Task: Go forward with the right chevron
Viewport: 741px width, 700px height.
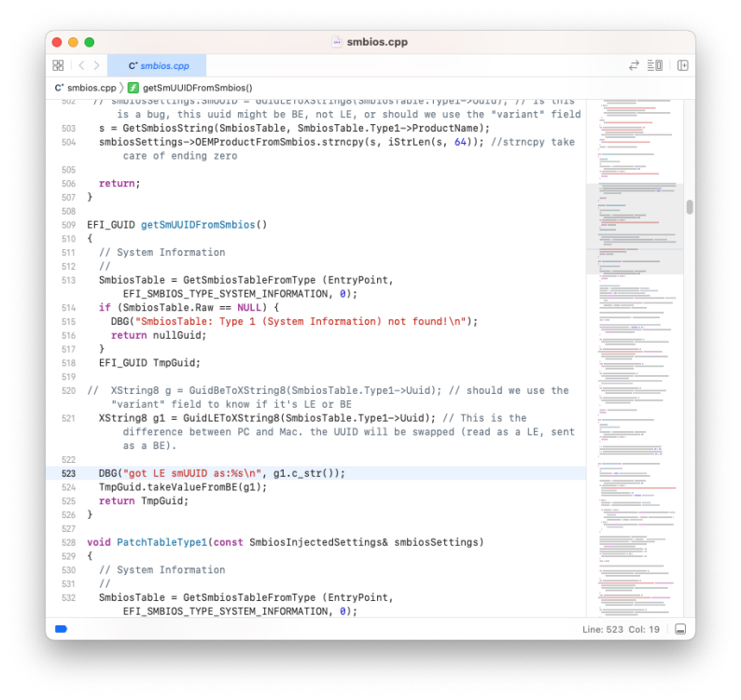Action: tap(97, 65)
